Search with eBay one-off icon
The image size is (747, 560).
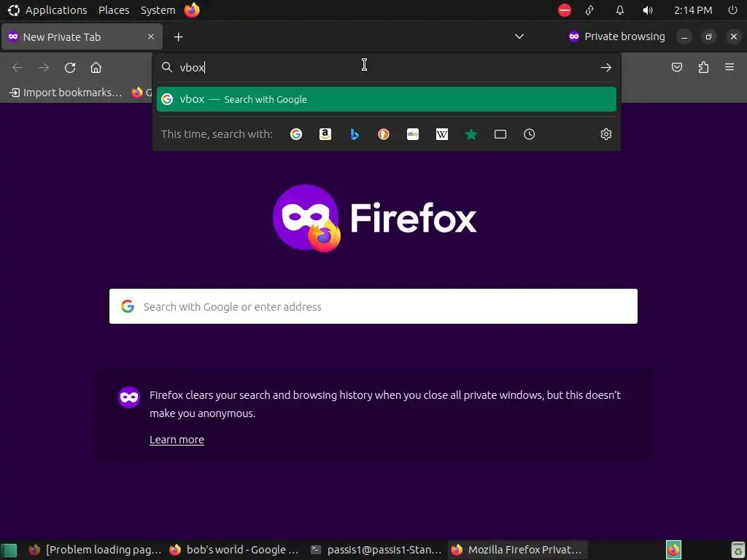pos(413,134)
